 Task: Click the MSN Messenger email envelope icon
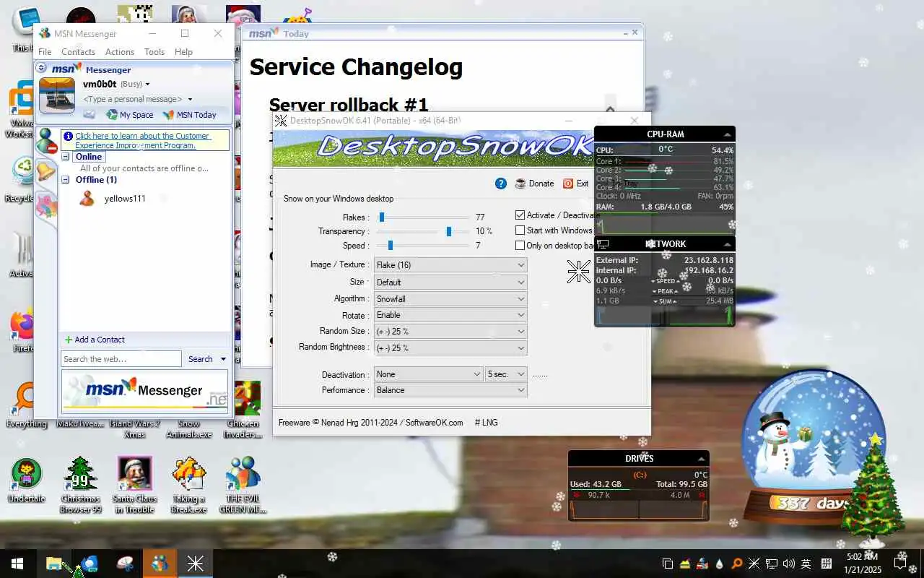(x=89, y=114)
